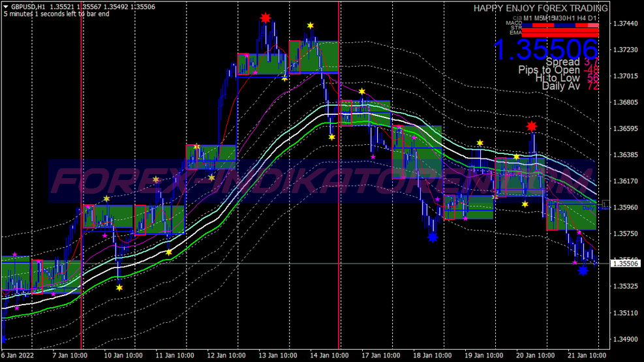
Task: Click the H4 timeframe label in signal panel
Action: coord(580,18)
